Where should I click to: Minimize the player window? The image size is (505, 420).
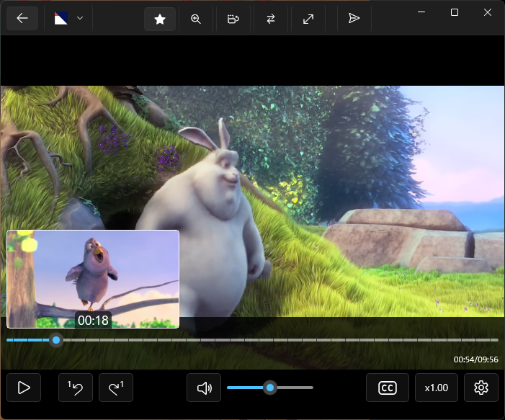pos(421,12)
